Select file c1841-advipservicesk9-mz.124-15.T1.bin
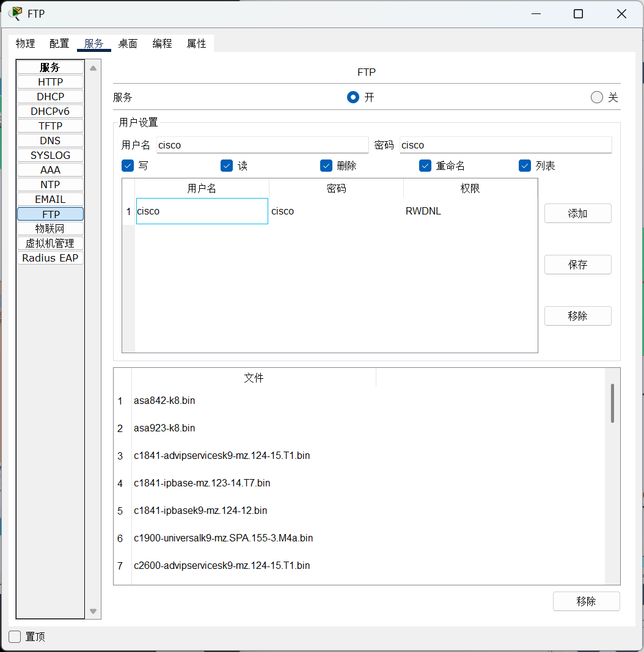644x652 pixels. pos(222,455)
